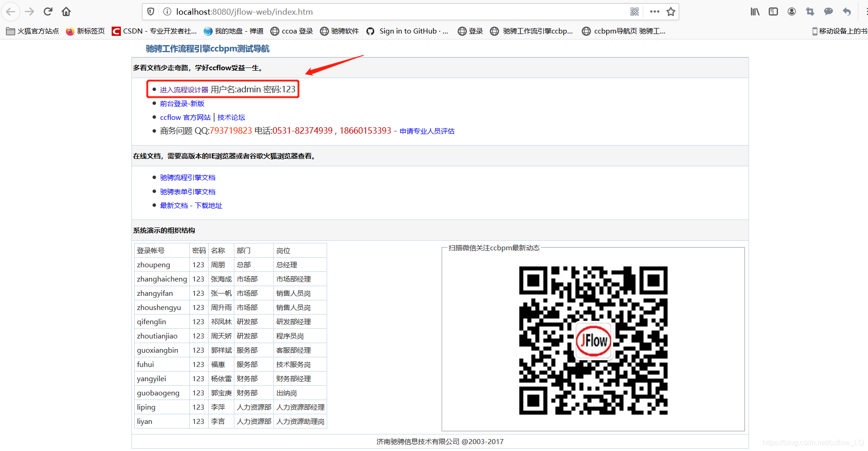Select the guobaogeng account cell

(x=162, y=393)
